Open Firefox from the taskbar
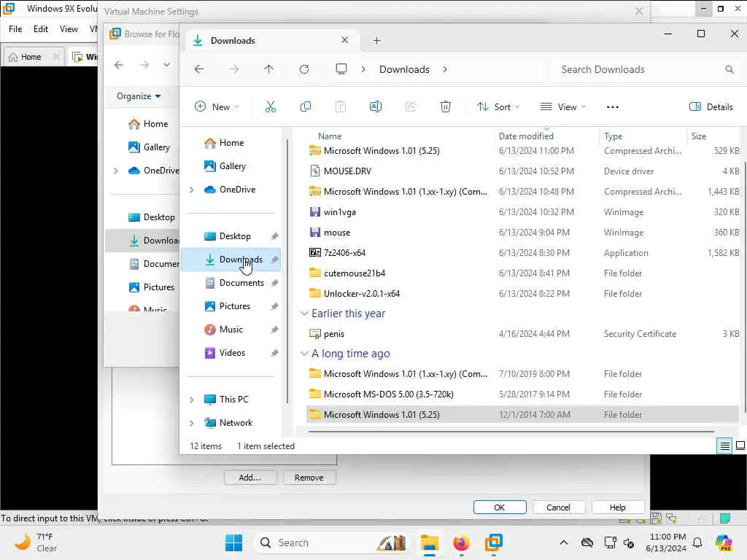Viewport: 747px width, 560px height. 461,542
